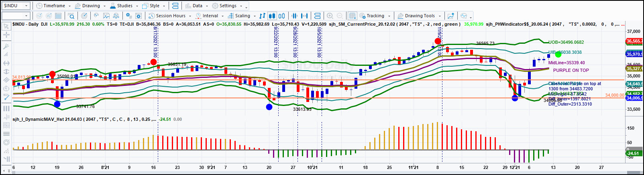Click the red 36,565.7 price axis label
The image size is (644, 175).
(x=634, y=41)
